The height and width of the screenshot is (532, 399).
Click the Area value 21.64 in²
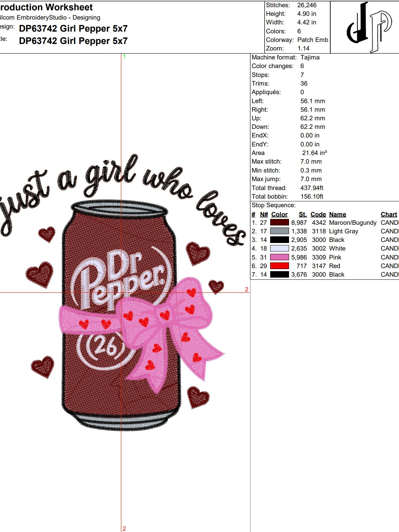[x=314, y=153]
